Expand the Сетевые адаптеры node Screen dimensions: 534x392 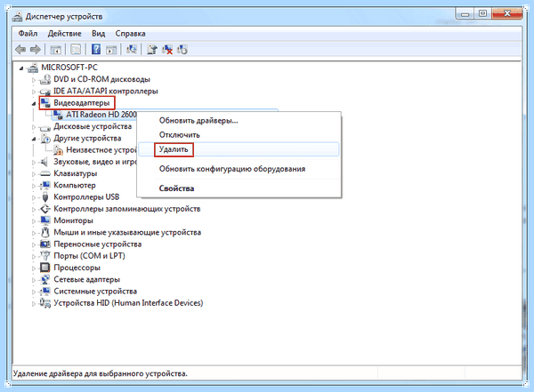click(34, 280)
